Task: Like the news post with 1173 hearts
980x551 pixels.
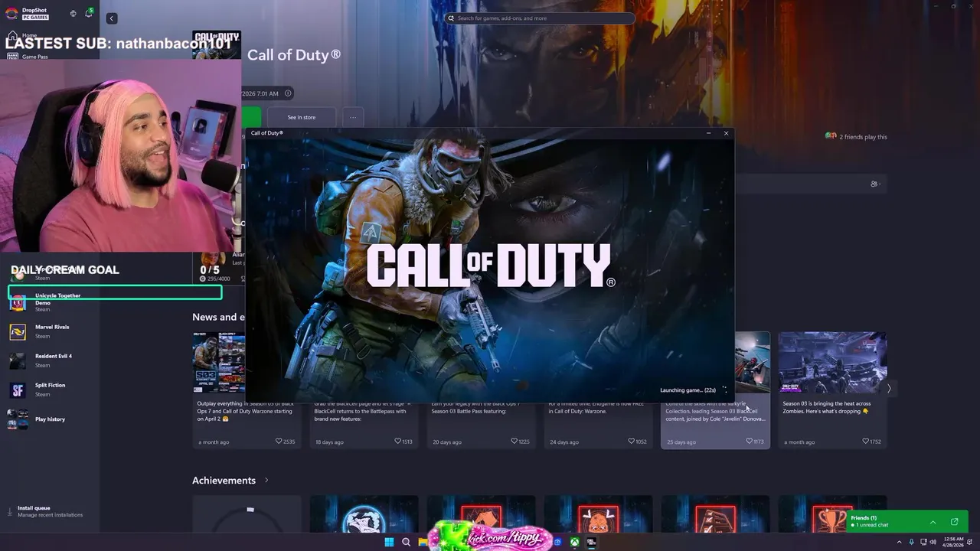Action: [x=754, y=442]
